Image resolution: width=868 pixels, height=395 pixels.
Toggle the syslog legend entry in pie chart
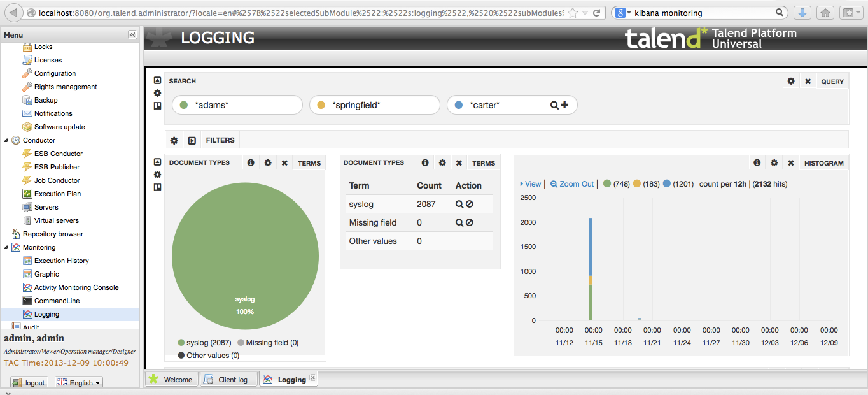point(205,343)
